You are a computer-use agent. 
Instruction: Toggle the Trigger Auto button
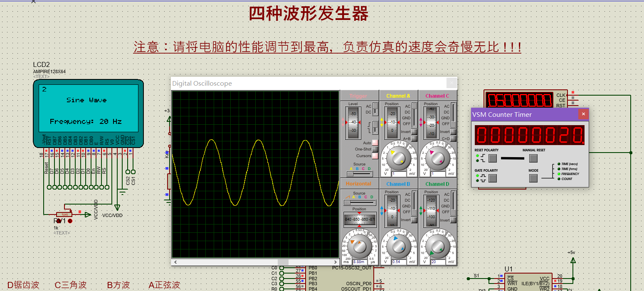point(375,143)
